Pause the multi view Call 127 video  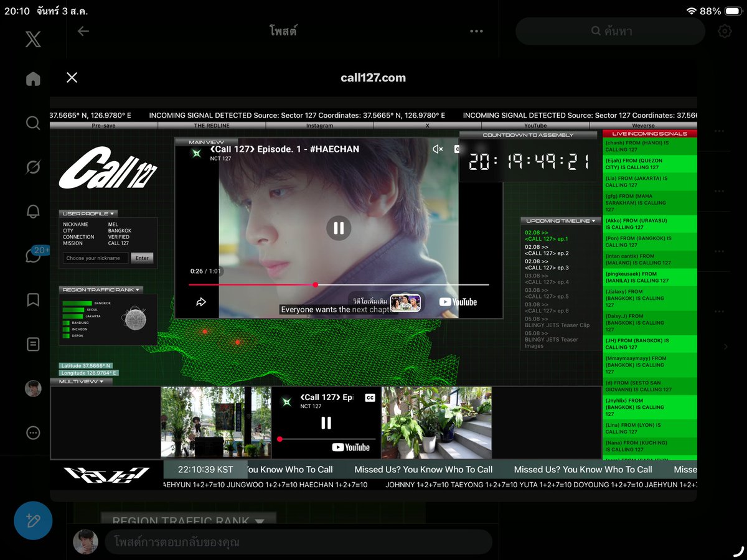tap(326, 423)
